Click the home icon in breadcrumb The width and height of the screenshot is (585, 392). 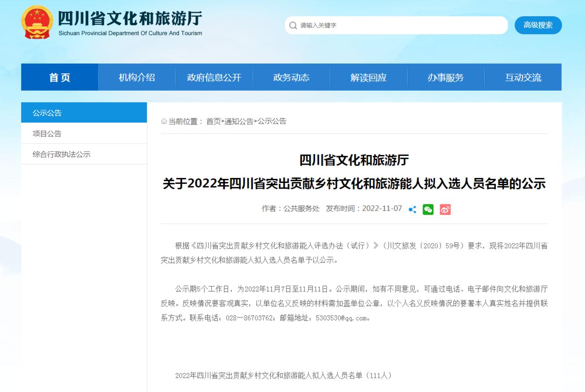tap(164, 121)
